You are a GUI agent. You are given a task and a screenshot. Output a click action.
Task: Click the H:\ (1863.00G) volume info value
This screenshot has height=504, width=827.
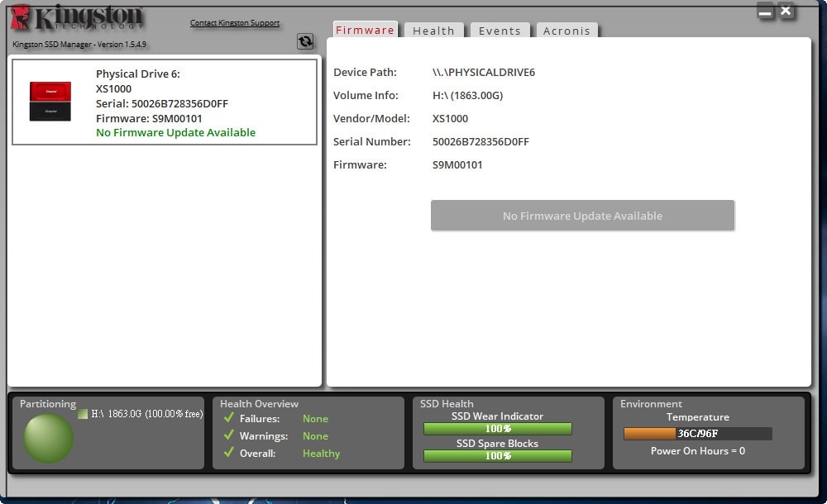tap(468, 95)
